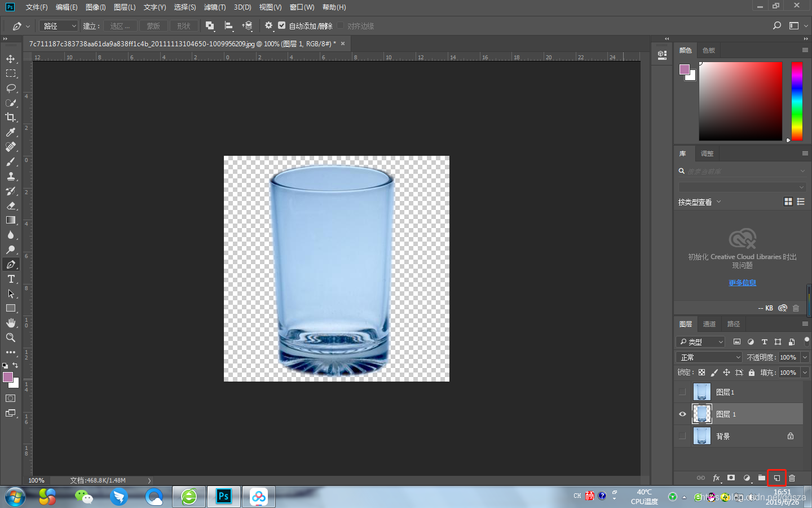This screenshot has width=812, height=508.
Task: Open pen options gear menu
Action: (268, 25)
